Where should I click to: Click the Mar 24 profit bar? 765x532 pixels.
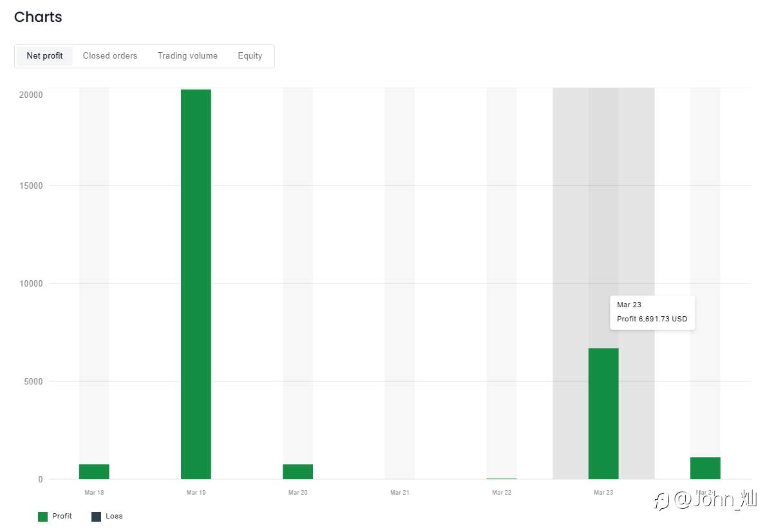tap(706, 468)
